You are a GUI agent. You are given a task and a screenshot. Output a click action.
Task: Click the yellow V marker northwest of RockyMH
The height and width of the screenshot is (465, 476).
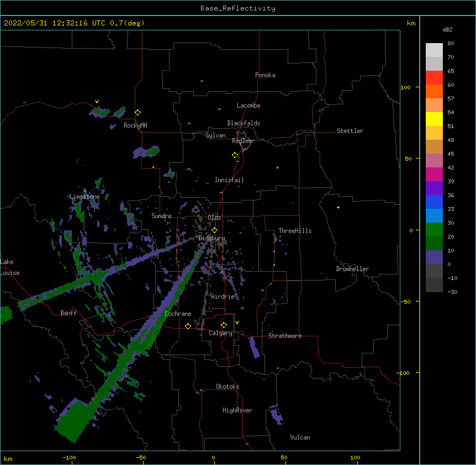coord(97,102)
